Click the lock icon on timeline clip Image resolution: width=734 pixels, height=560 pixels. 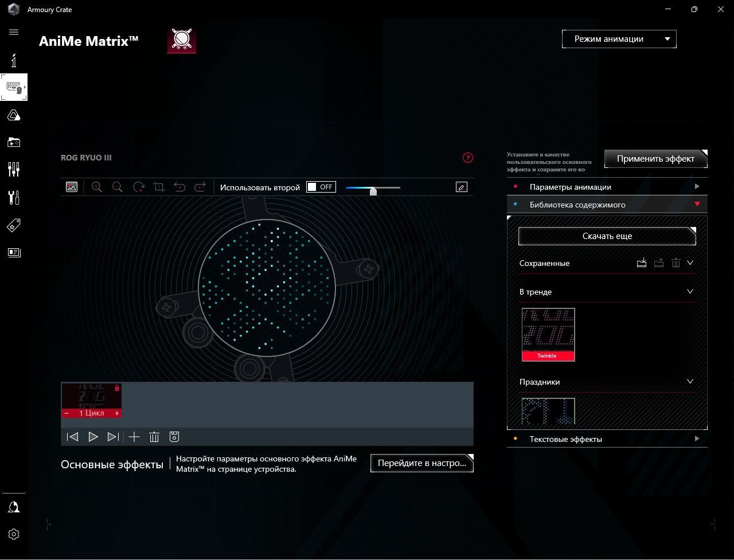point(117,388)
